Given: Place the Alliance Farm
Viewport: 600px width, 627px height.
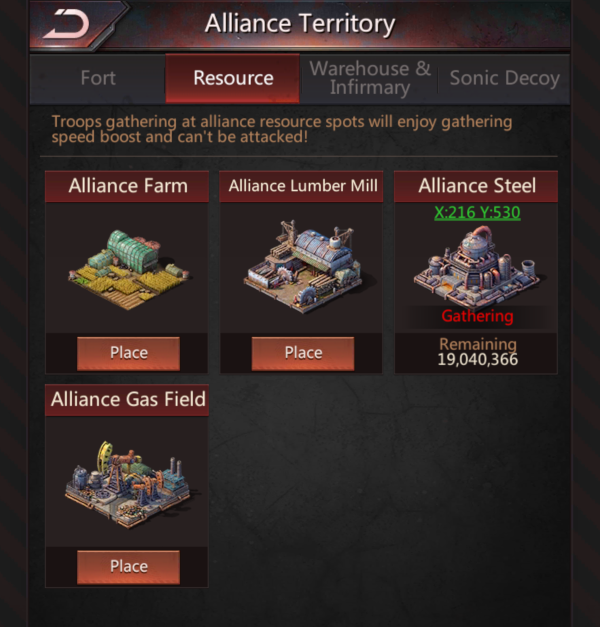Looking at the screenshot, I should [128, 353].
